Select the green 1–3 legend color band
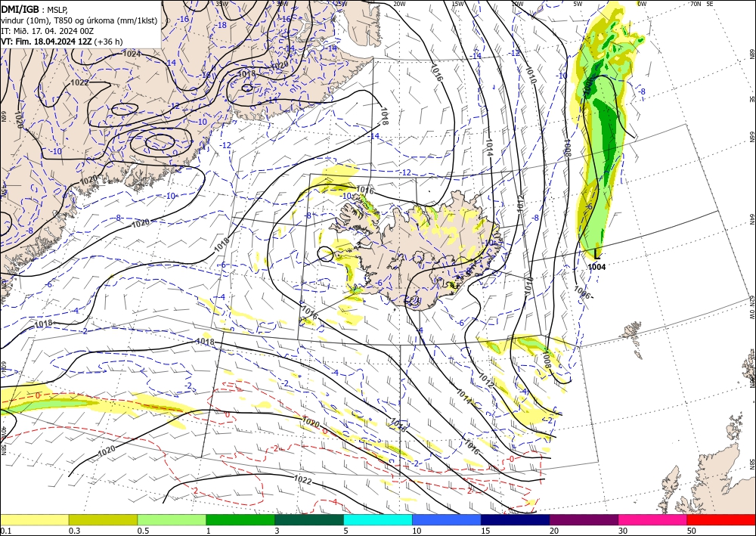The image size is (756, 536). (240, 519)
